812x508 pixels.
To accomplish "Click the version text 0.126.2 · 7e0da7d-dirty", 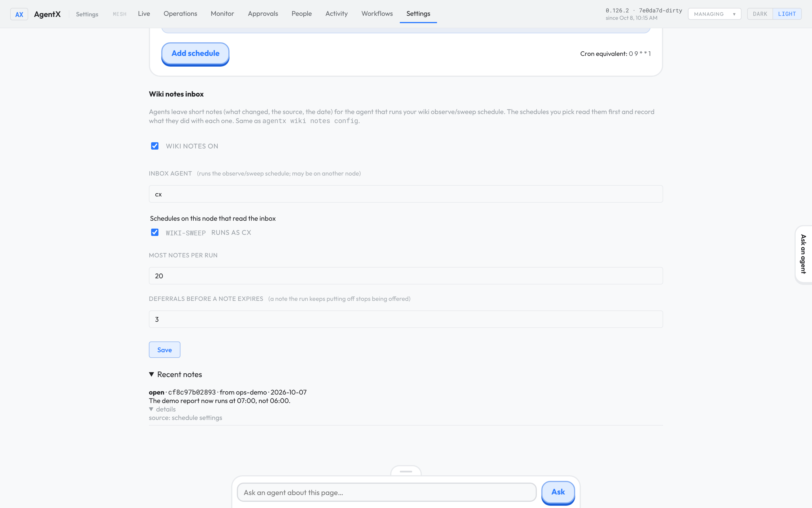I will (644, 10).
